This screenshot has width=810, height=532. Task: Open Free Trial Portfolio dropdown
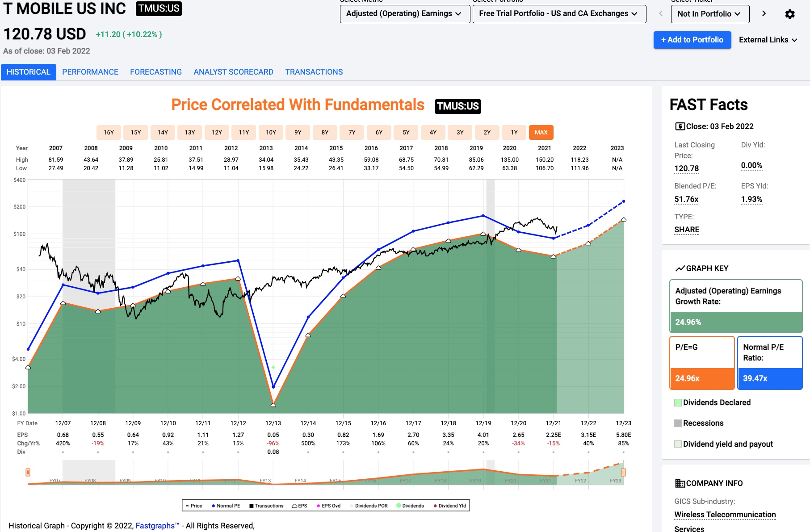tap(559, 14)
